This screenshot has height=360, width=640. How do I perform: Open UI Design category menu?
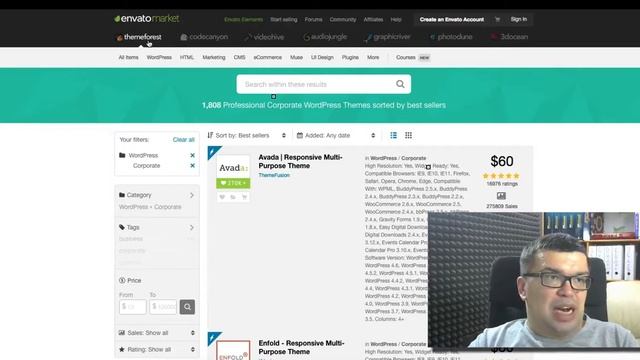[322, 58]
